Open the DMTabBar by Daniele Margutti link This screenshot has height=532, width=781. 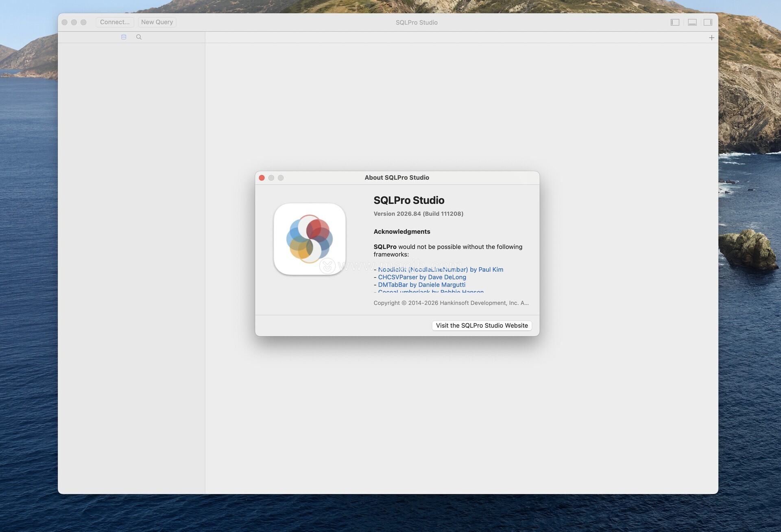[421, 285]
